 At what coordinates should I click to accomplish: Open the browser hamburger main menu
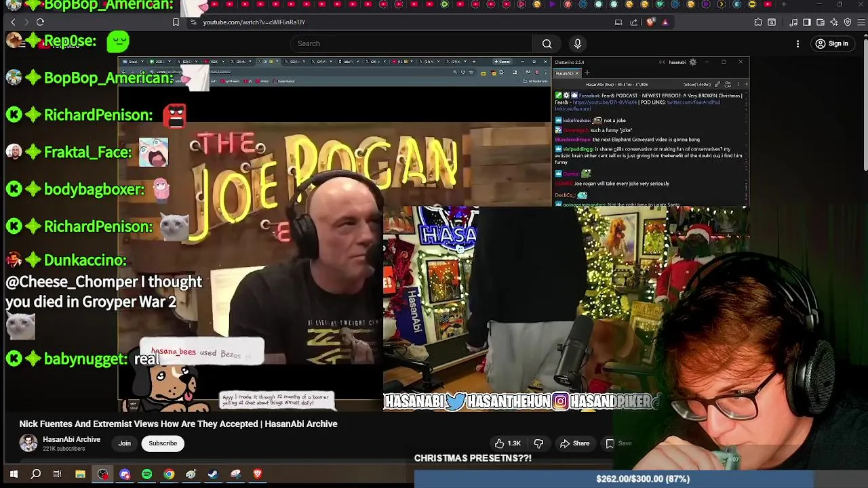pyautogui.click(x=861, y=22)
